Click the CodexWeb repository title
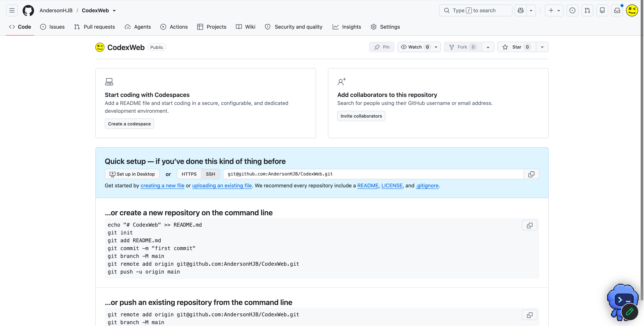This screenshot has width=644, height=326. 126,47
